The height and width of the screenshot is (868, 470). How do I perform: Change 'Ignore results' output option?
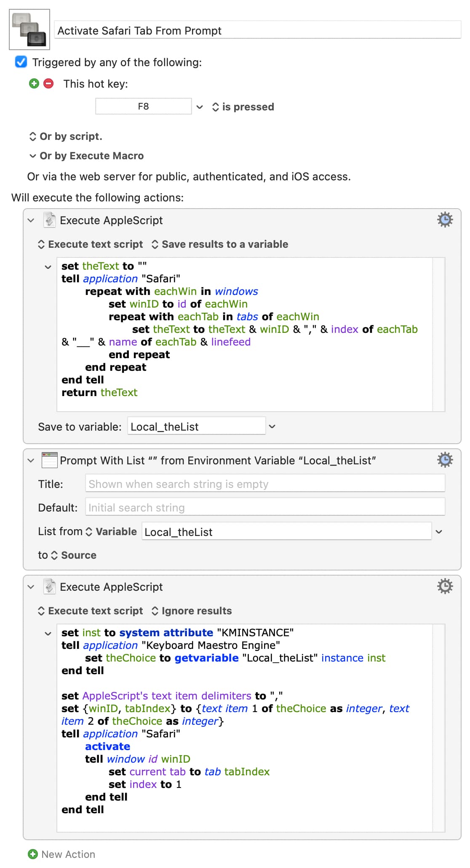(x=192, y=611)
